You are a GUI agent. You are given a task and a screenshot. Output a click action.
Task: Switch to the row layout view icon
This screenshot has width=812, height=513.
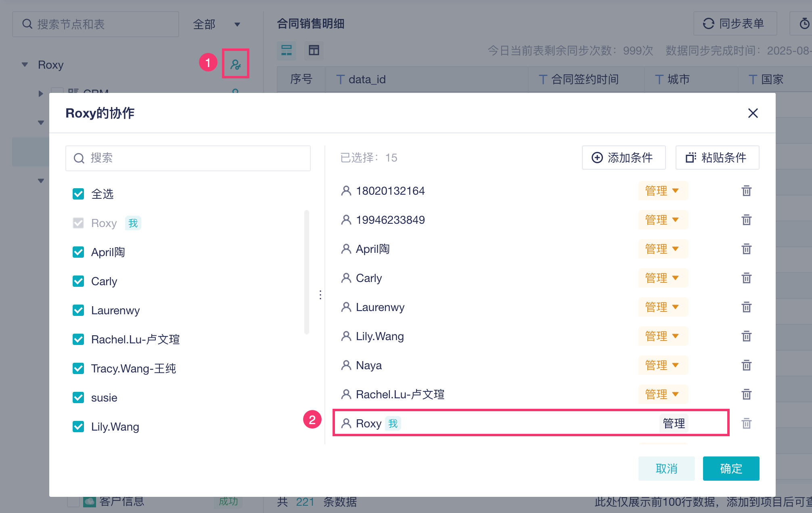pyautogui.click(x=287, y=50)
